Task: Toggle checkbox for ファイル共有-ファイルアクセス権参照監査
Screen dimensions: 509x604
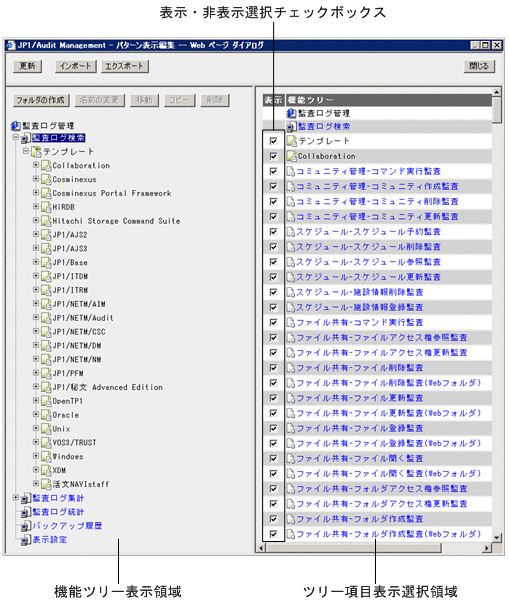Action: pos(273,338)
